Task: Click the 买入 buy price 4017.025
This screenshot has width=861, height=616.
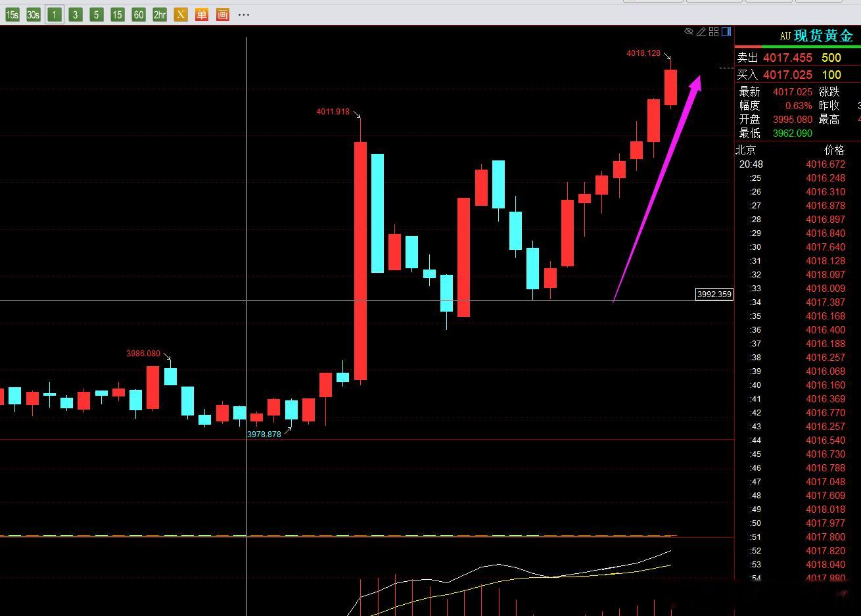Action: [x=787, y=75]
